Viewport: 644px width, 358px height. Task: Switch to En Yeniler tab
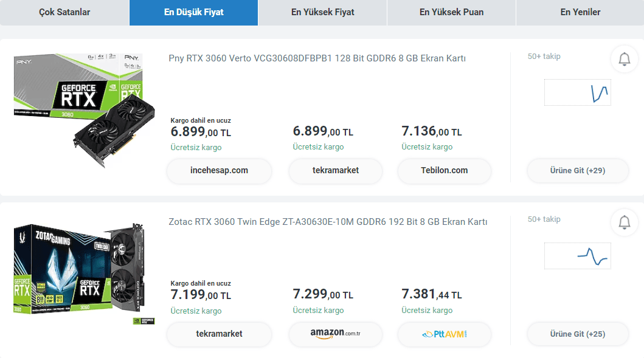(580, 12)
